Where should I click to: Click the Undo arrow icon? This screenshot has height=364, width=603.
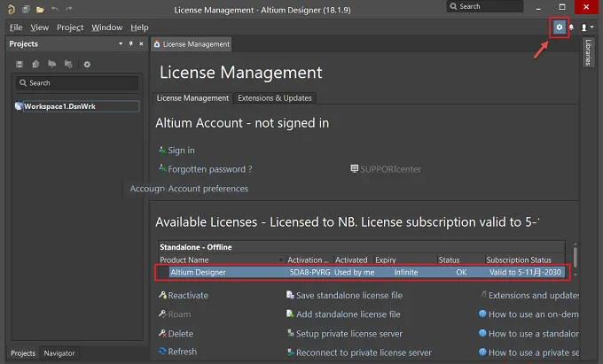pyautogui.click(x=55, y=9)
